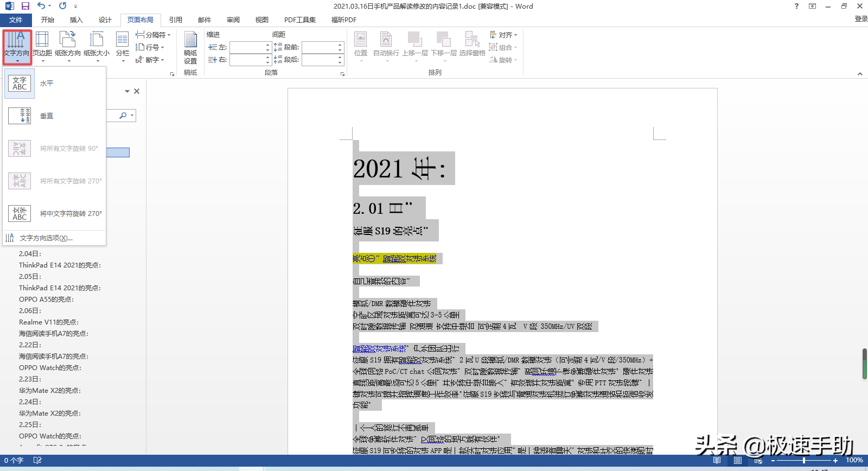Choose 将中文字符旋转 270° option

pos(54,214)
